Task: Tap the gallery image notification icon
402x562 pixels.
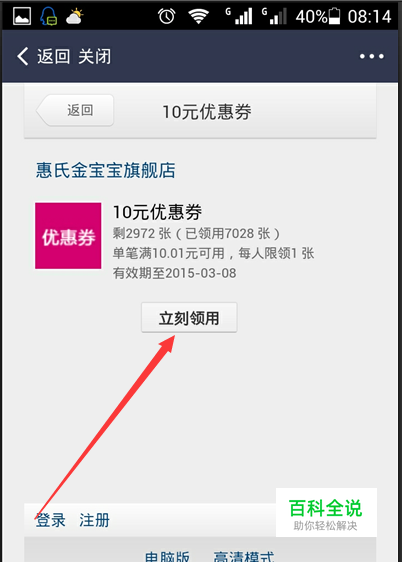Action: click(22, 16)
